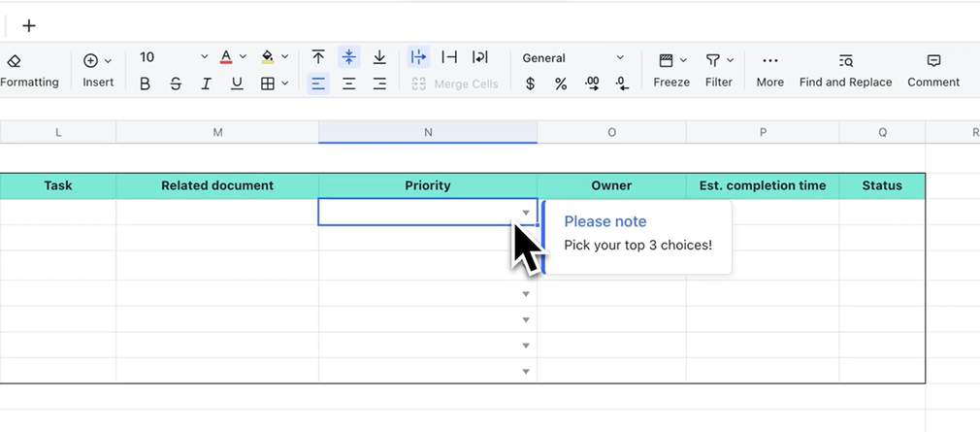Apply currency format with dollar icon

click(x=530, y=84)
